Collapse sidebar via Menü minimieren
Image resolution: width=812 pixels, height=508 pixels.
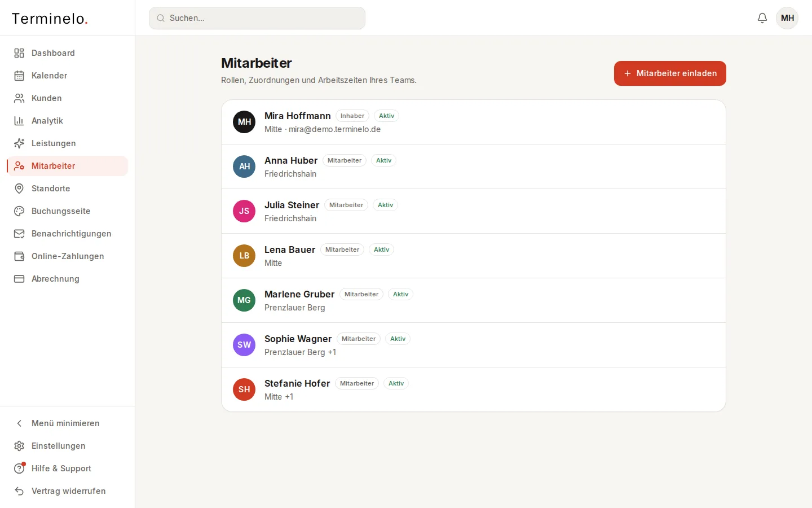coord(68,423)
